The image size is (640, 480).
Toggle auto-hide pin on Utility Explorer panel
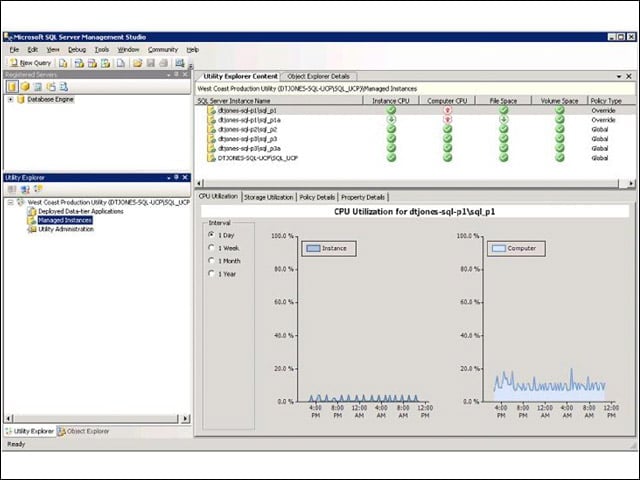pos(176,177)
